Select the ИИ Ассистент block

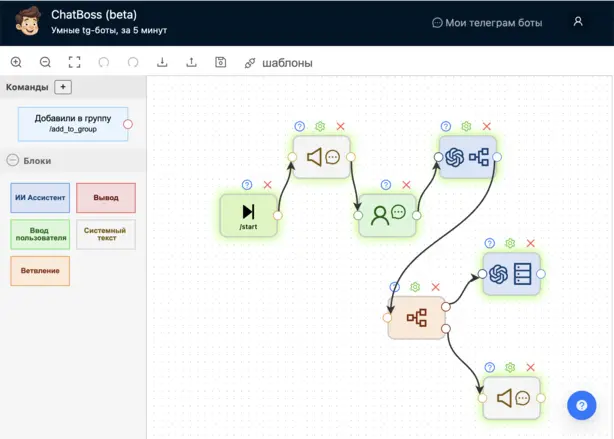(x=41, y=198)
